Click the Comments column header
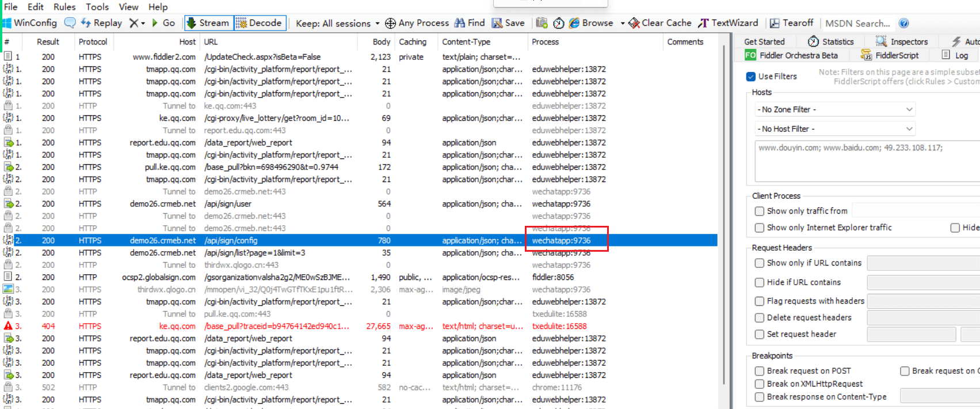Screen dimensions: 980x409 [x=690, y=41]
